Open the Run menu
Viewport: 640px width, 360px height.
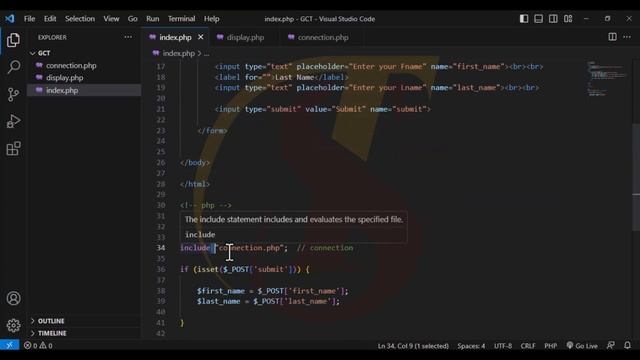(x=152, y=19)
